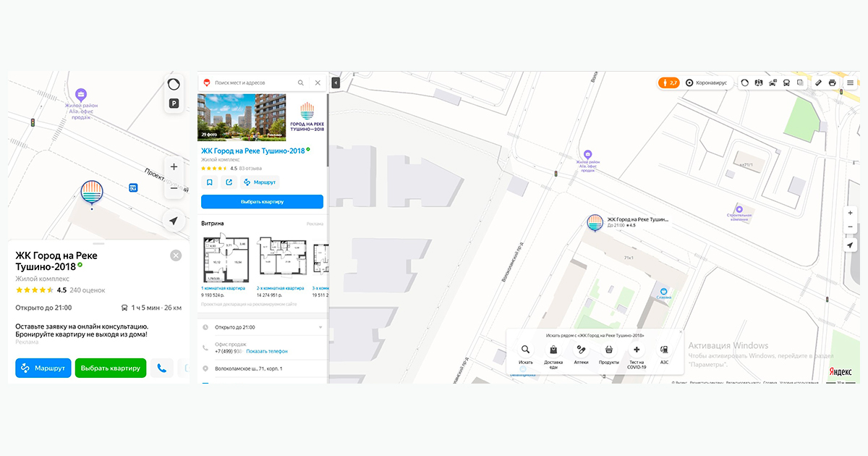Click mobile rating 240 оценок
Image resolution: width=868 pixels, height=456 pixels.
pos(86,290)
